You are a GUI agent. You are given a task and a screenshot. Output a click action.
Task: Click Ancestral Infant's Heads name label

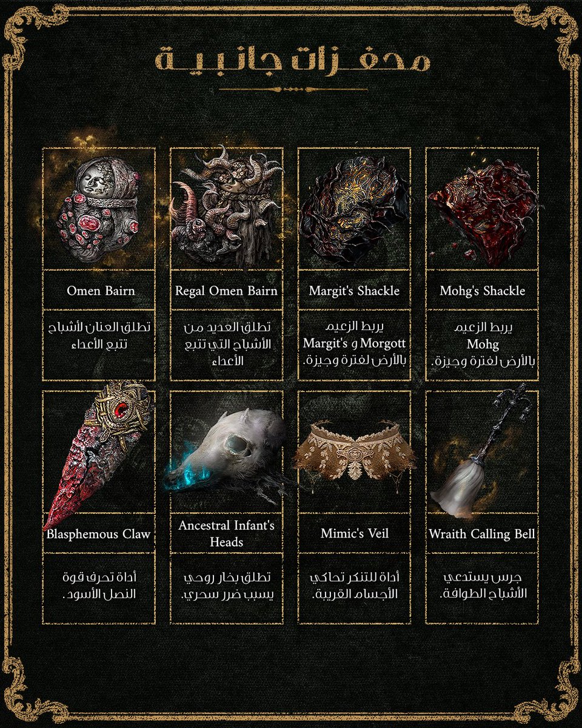[x=226, y=533]
